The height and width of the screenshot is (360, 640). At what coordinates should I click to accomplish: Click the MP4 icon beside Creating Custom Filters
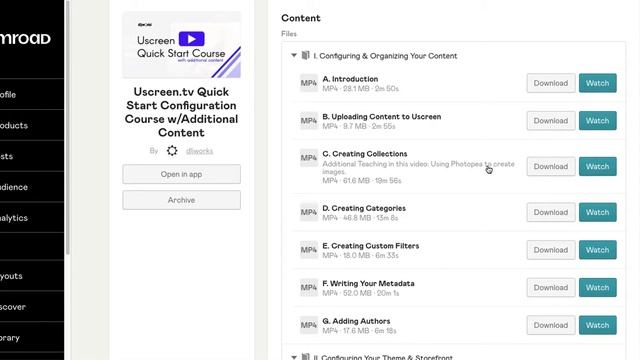309,250
